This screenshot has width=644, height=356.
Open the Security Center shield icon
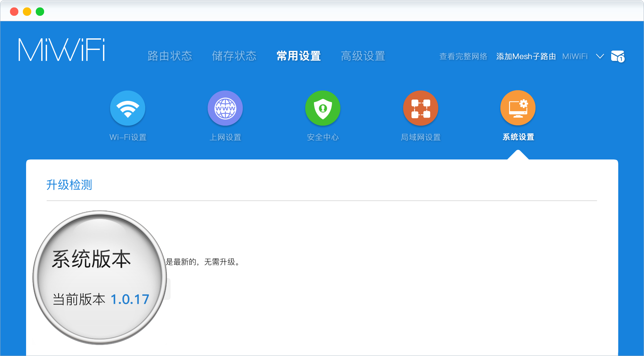click(323, 108)
